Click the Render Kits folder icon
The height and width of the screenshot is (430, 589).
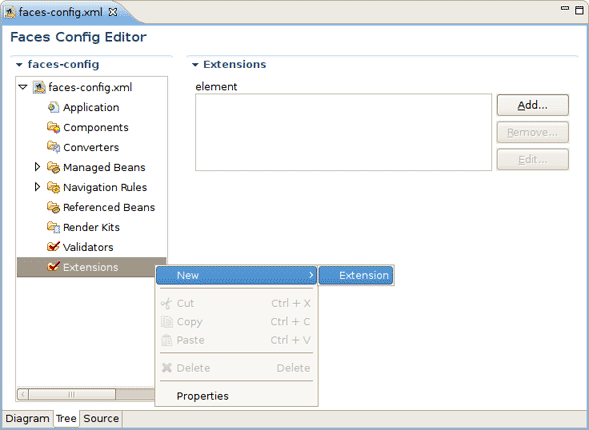pos(53,227)
